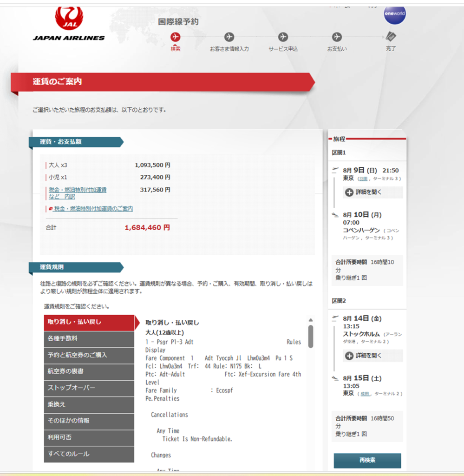
Task: Click the お支払い step airplane icon
Action: 337,37
